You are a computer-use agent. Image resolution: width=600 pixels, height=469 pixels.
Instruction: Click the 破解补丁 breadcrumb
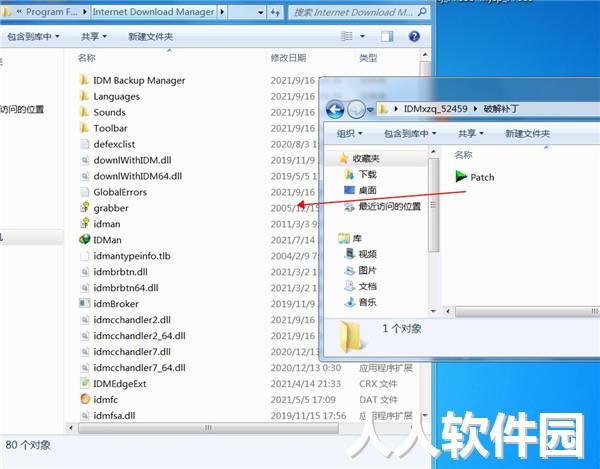(x=501, y=109)
